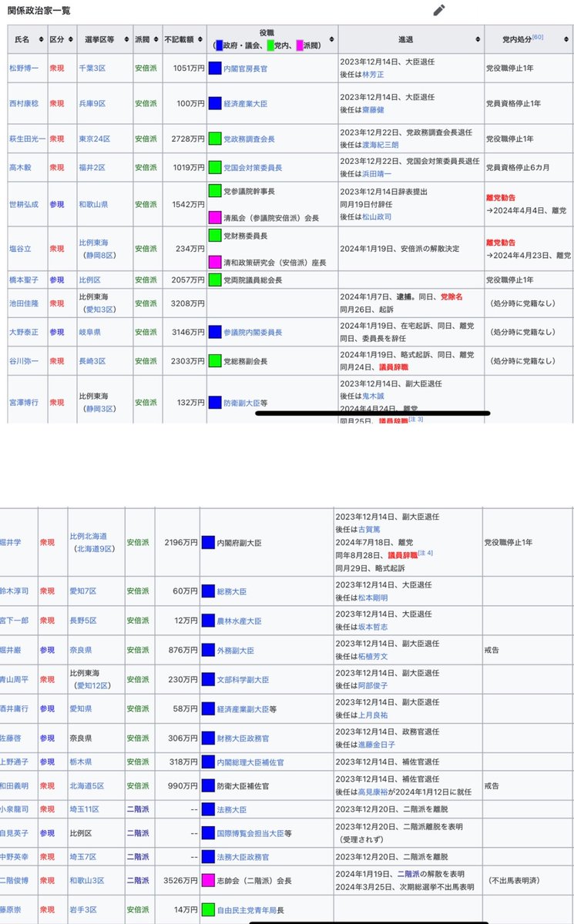Open successor 松山政司 link

377,217
